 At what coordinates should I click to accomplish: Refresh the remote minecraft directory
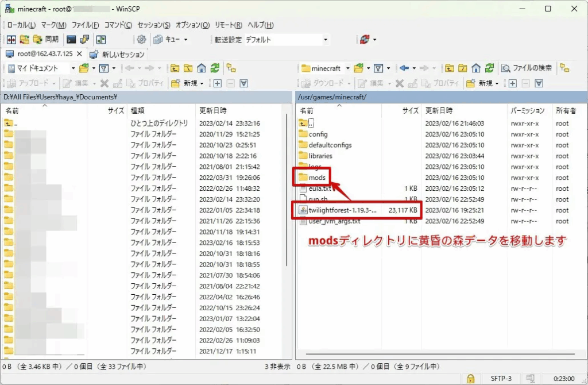click(x=489, y=68)
